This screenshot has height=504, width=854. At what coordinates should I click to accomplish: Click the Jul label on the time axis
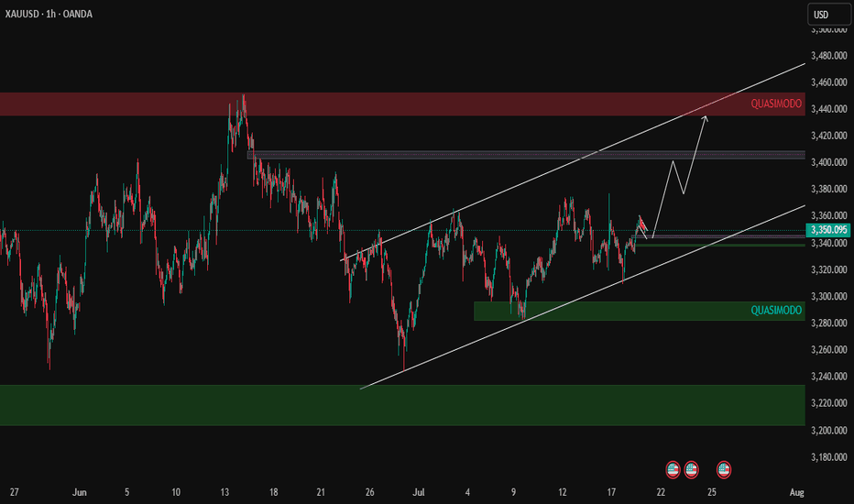tap(418, 493)
